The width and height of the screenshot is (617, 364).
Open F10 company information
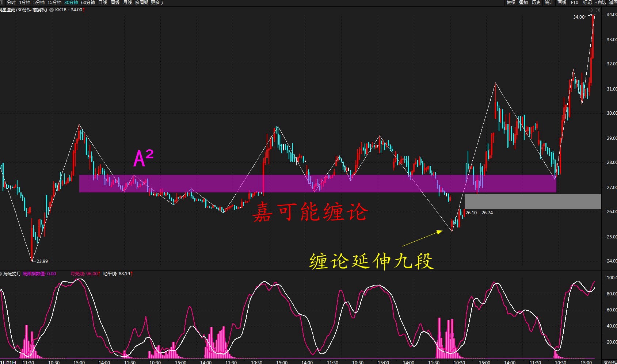coord(575,3)
